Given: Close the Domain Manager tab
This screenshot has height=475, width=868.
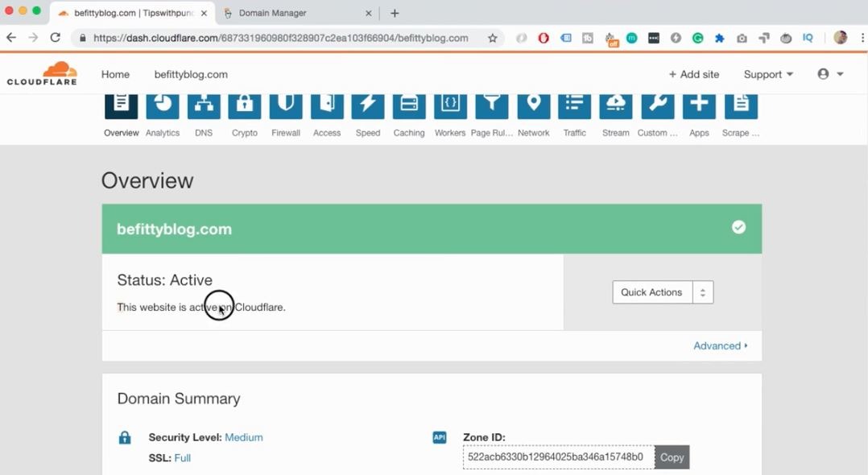Looking at the screenshot, I should pyautogui.click(x=369, y=14).
